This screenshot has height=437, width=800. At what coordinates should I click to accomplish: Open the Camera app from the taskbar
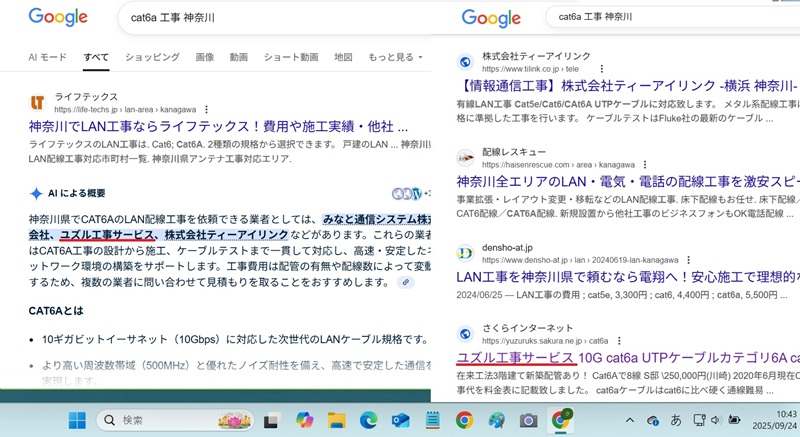(x=528, y=420)
